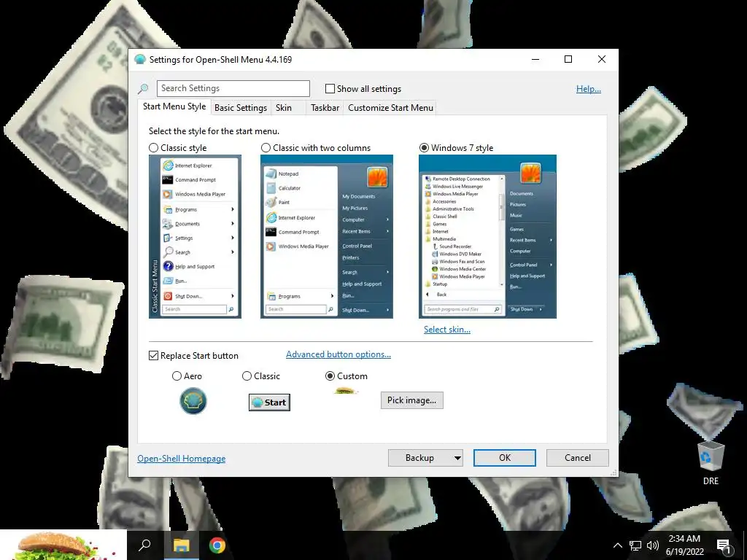Open the notification center icon
The image size is (747, 560).
(x=724, y=545)
